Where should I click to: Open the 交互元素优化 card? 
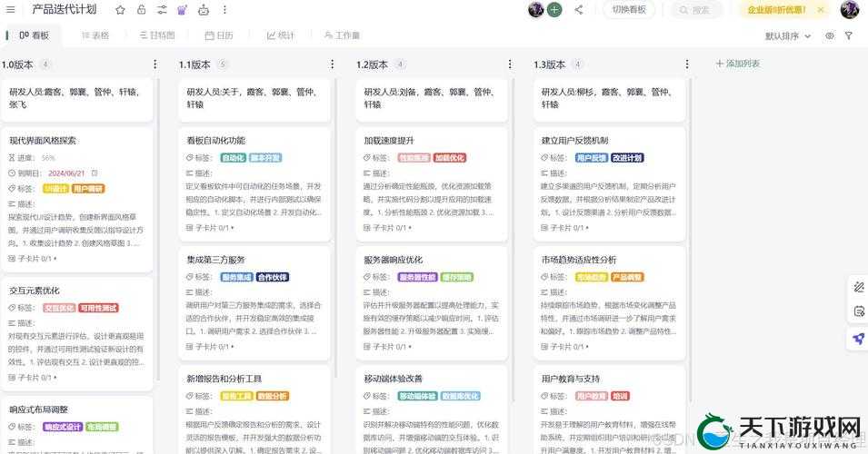coord(77,334)
